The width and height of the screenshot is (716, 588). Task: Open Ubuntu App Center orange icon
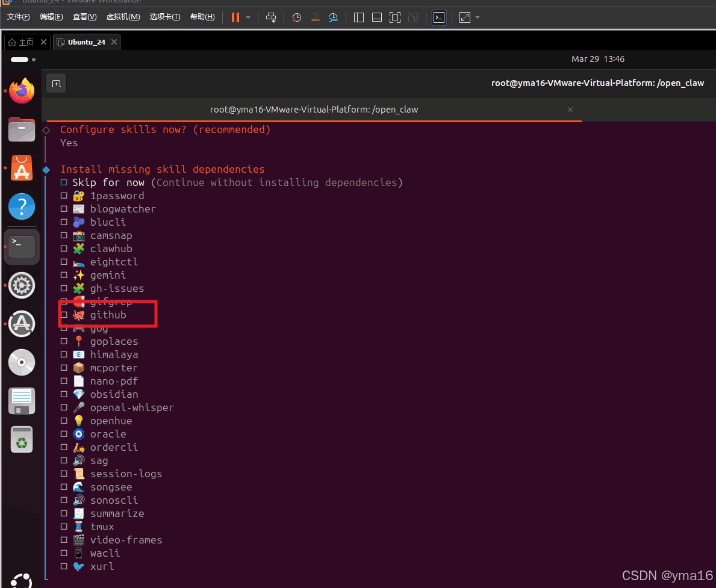[x=22, y=168]
